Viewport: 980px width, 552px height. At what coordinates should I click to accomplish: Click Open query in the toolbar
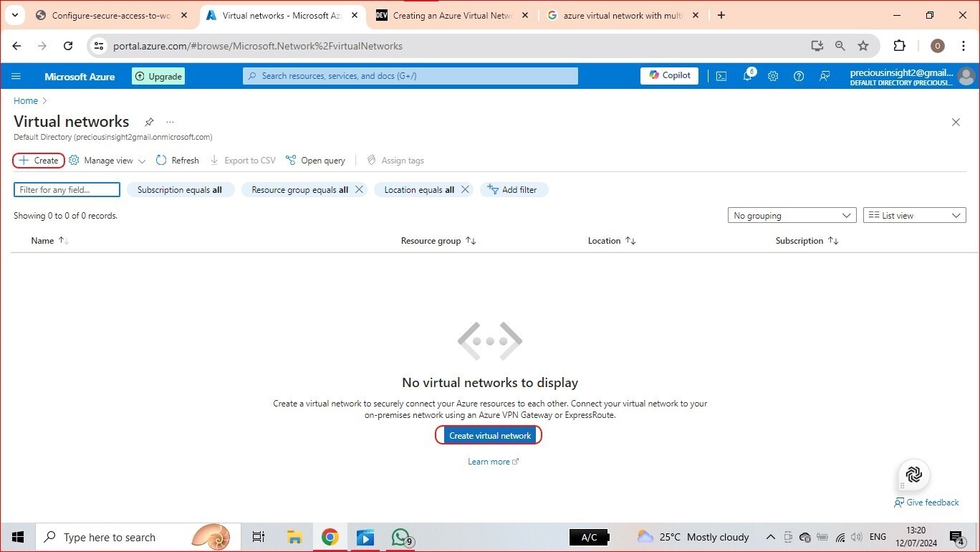click(315, 161)
